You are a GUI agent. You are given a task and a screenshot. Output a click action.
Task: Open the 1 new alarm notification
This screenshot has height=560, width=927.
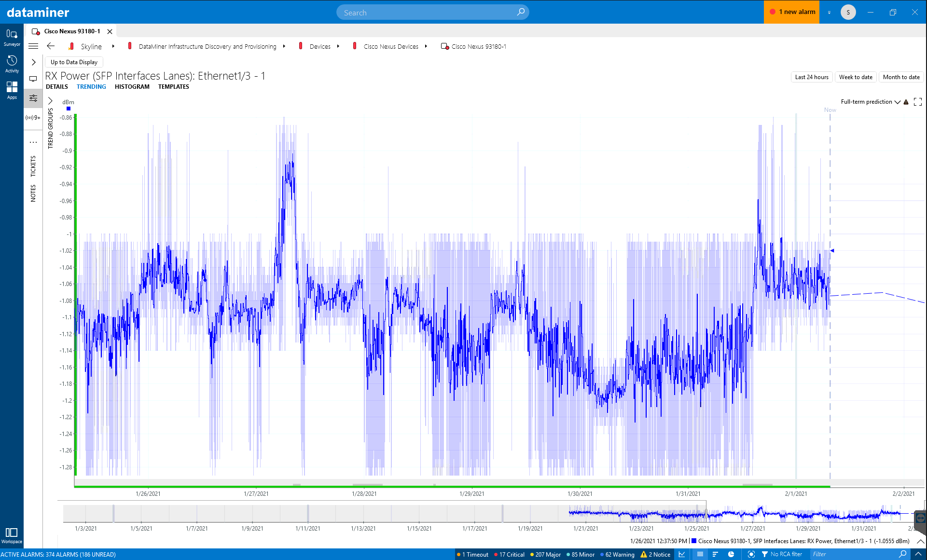pos(791,12)
